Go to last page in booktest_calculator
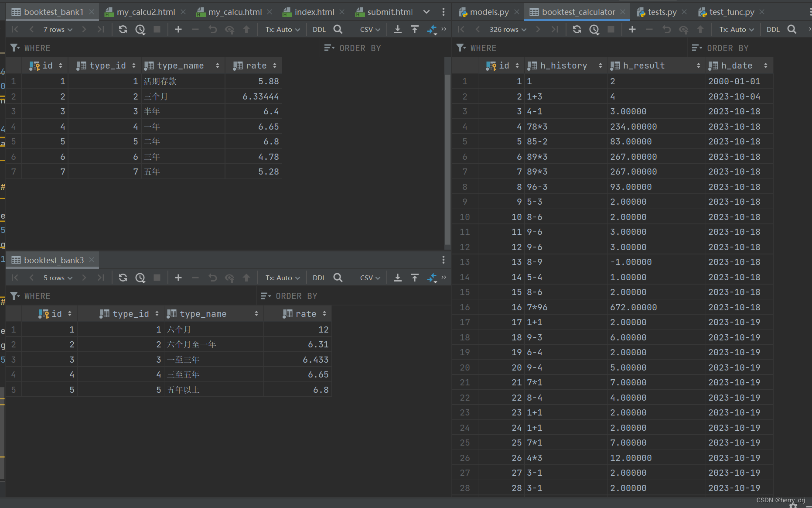The image size is (812, 508). [x=555, y=29]
